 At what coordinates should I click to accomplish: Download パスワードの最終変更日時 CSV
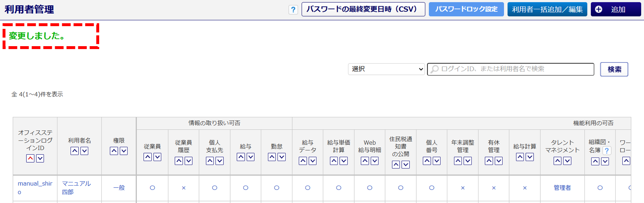coord(363,9)
